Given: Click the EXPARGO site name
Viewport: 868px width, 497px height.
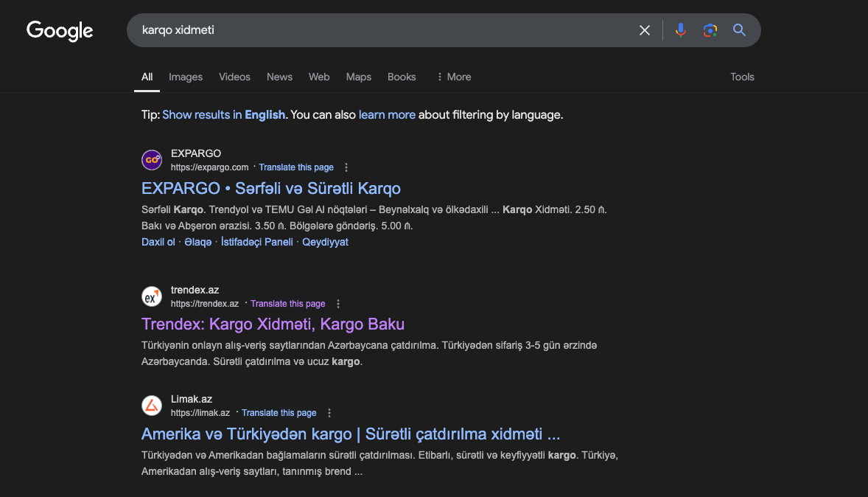Looking at the screenshot, I should (196, 153).
